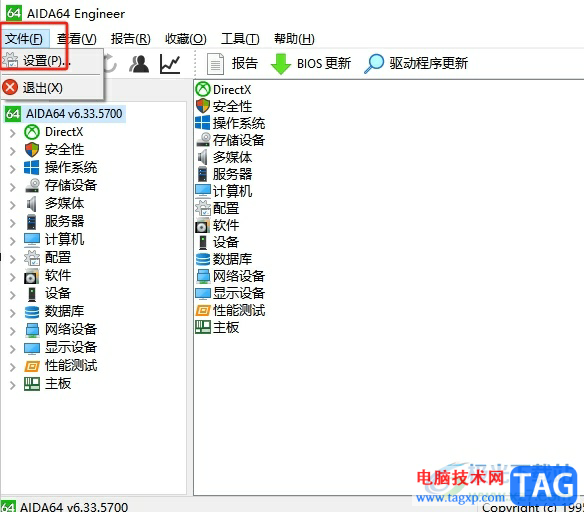Select the 网络设备 icon in tree
Viewport: 584px width, 512px height.
coord(32,330)
